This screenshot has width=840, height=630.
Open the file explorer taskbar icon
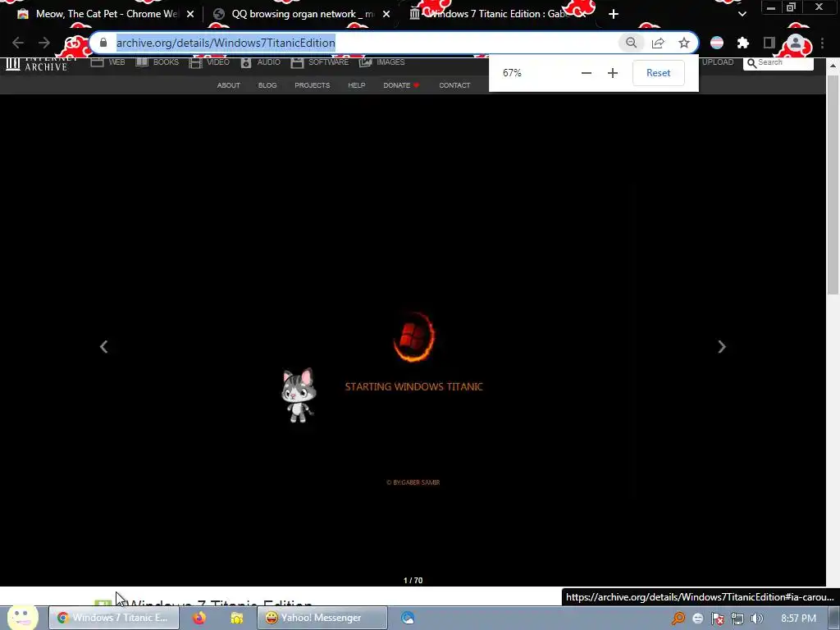click(237, 619)
